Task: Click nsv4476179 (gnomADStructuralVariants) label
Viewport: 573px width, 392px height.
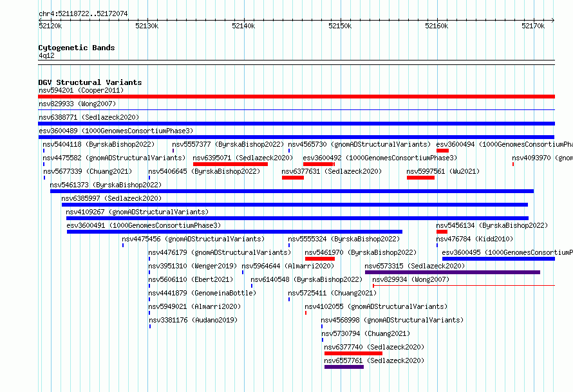Action: tap(220, 252)
